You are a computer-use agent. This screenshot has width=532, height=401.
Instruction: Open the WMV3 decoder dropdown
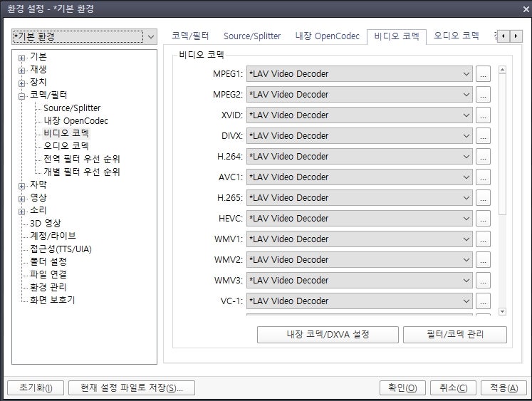pos(360,281)
